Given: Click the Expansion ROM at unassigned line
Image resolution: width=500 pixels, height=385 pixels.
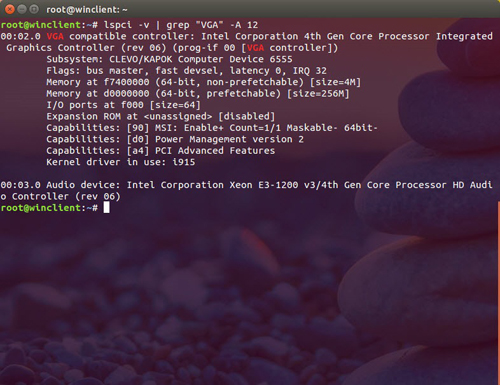Looking at the screenshot, I should (161, 117).
